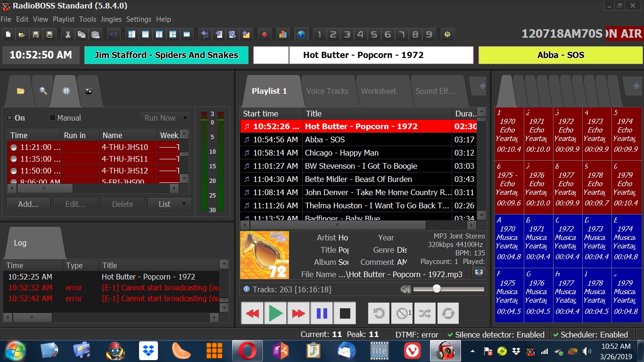Create a new playlist via toolbar
The height and width of the screenshot is (362, 644).
8,34
